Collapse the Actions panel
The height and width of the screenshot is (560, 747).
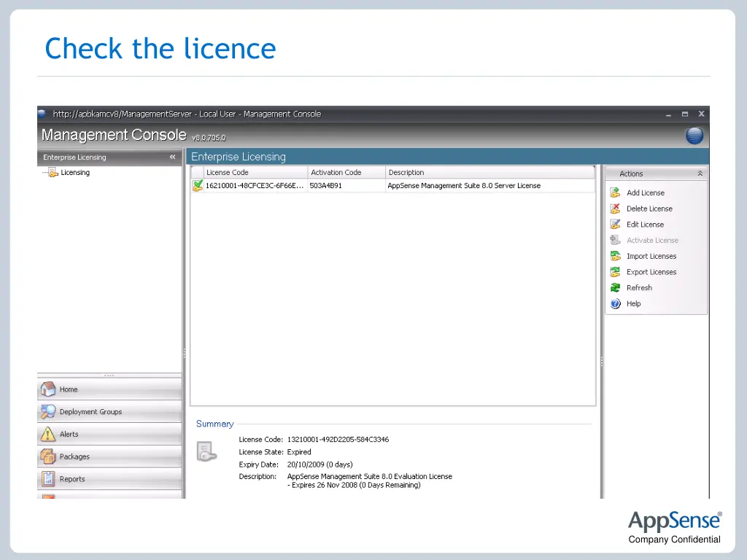[700, 174]
